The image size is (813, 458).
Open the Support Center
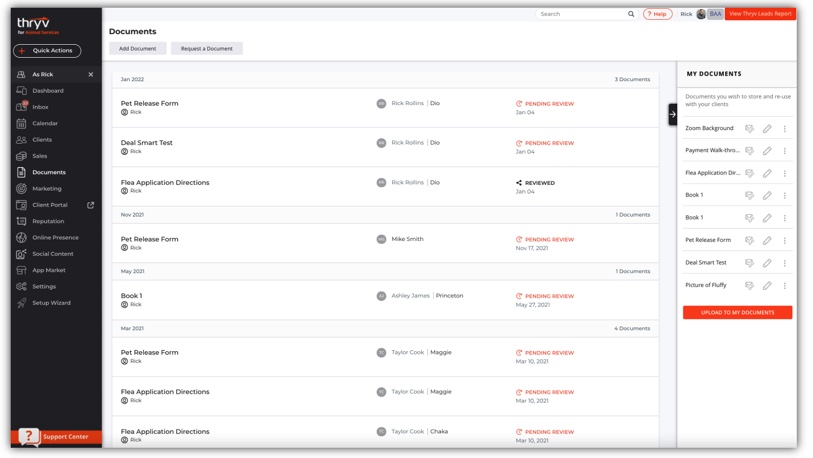56,437
